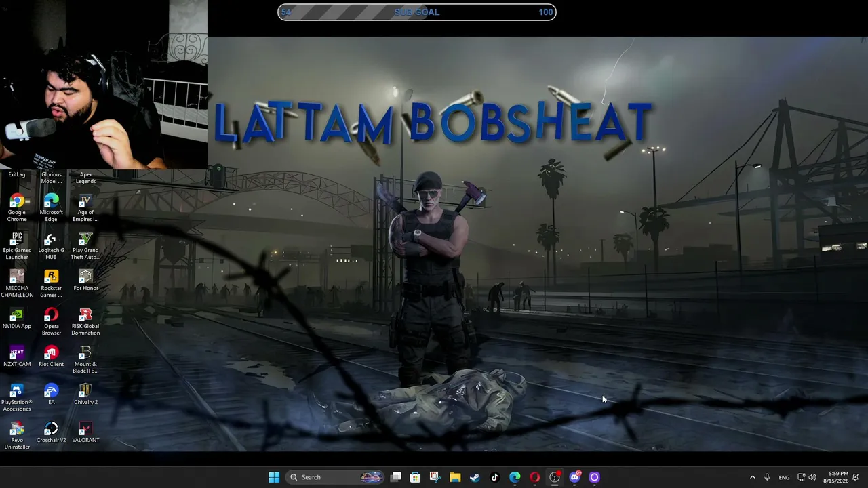Click the webcam overlay feed
This screenshot has height=488, width=868.
104,85
